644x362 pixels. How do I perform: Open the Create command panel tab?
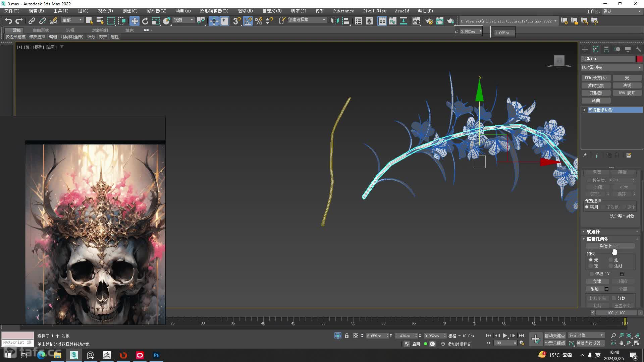pos(585,49)
